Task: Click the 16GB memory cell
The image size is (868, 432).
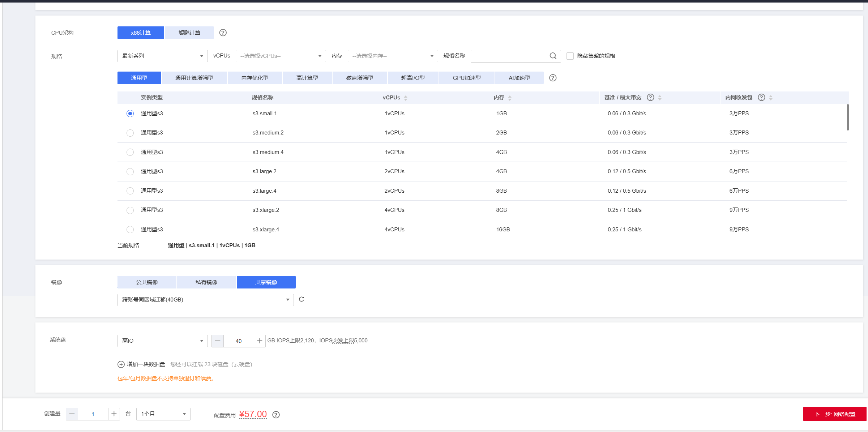Action: click(503, 230)
